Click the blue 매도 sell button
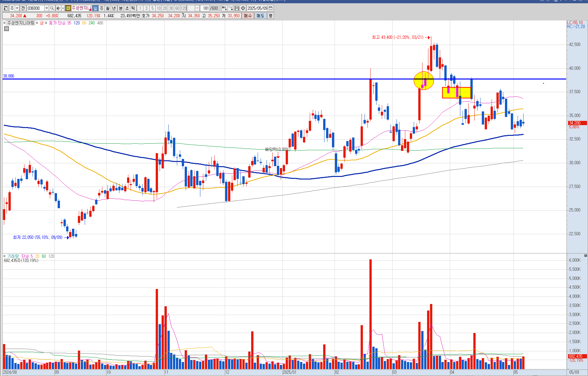The width and height of the screenshot is (588, 376). (x=261, y=16)
